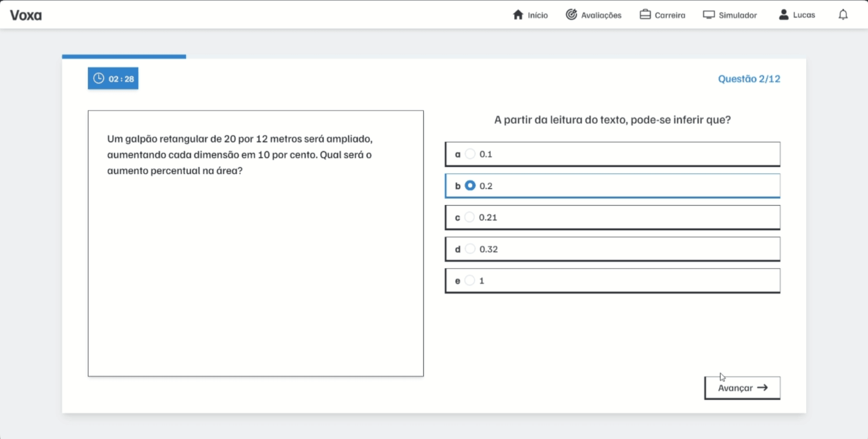Viewport: 868px width, 439px height.
Task: Click the prompt 'A partir da leitura do texto'
Action: coord(612,120)
